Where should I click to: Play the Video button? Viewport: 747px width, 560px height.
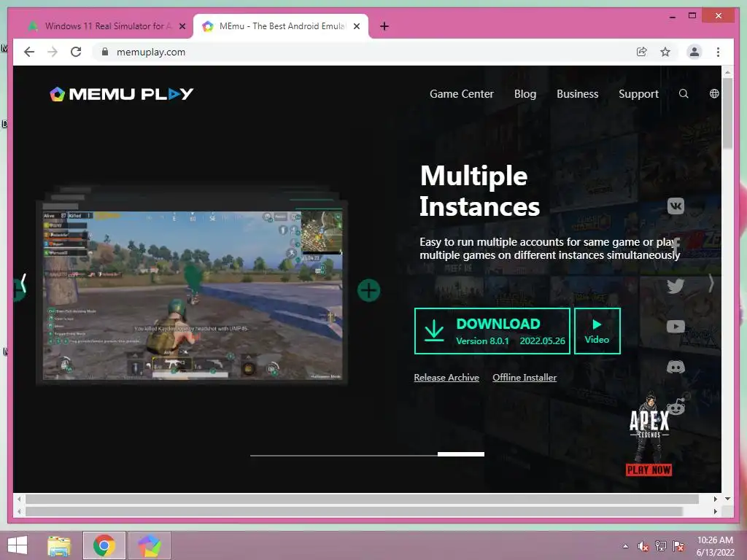(x=597, y=331)
